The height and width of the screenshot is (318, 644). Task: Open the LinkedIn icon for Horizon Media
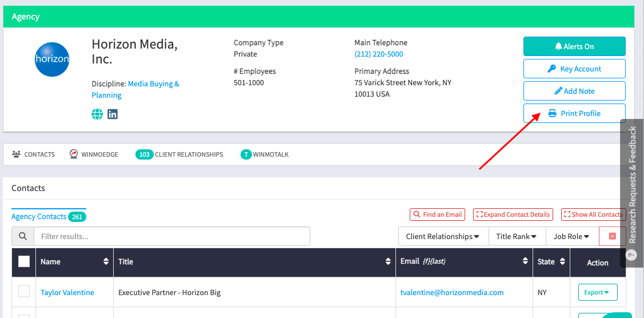(x=113, y=114)
